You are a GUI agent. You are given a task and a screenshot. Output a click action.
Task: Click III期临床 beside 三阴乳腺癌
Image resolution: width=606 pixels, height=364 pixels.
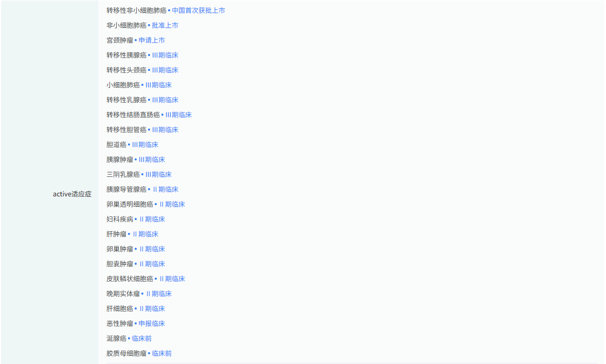(x=158, y=175)
